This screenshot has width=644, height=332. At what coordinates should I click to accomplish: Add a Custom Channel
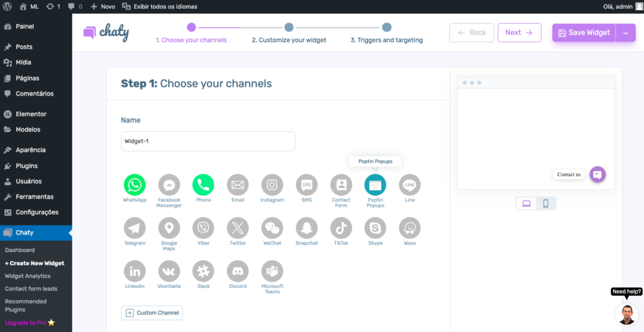coord(152,313)
